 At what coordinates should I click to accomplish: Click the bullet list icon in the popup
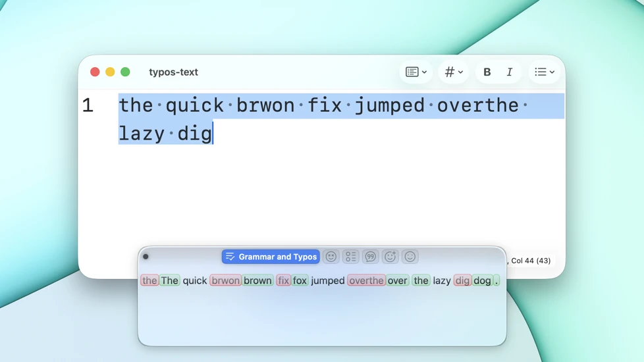coord(351,257)
